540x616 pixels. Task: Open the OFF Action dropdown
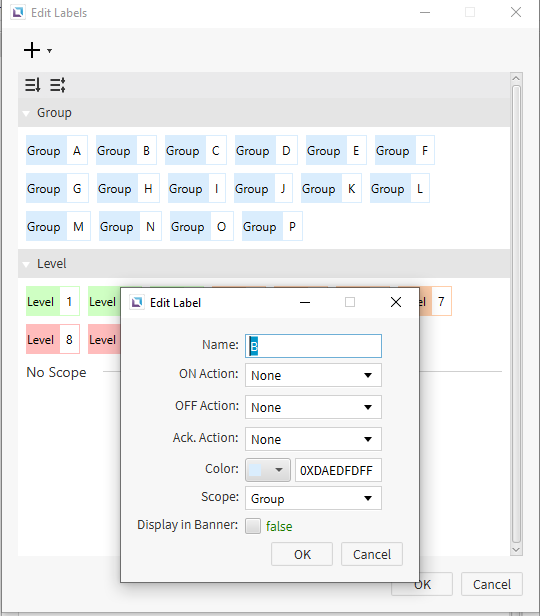point(313,407)
